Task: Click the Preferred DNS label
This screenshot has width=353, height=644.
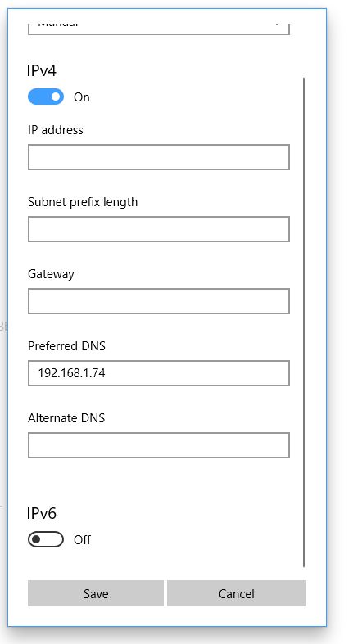Action: 66,346
